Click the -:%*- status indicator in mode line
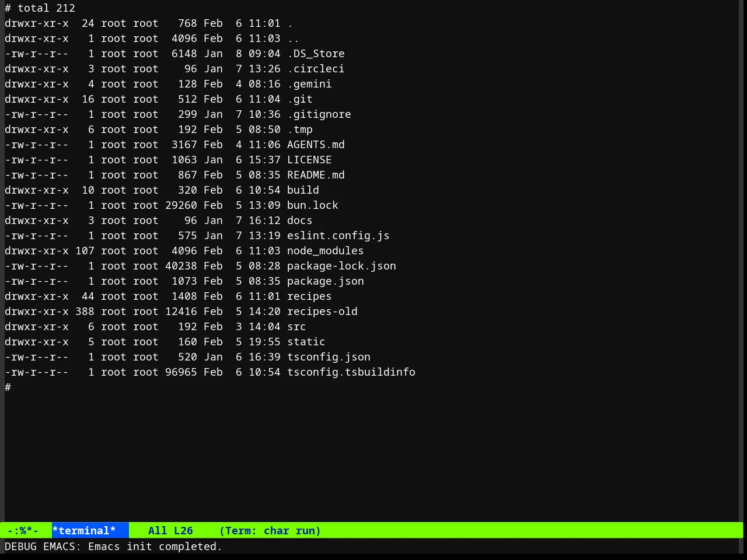747x560 pixels. (x=23, y=531)
